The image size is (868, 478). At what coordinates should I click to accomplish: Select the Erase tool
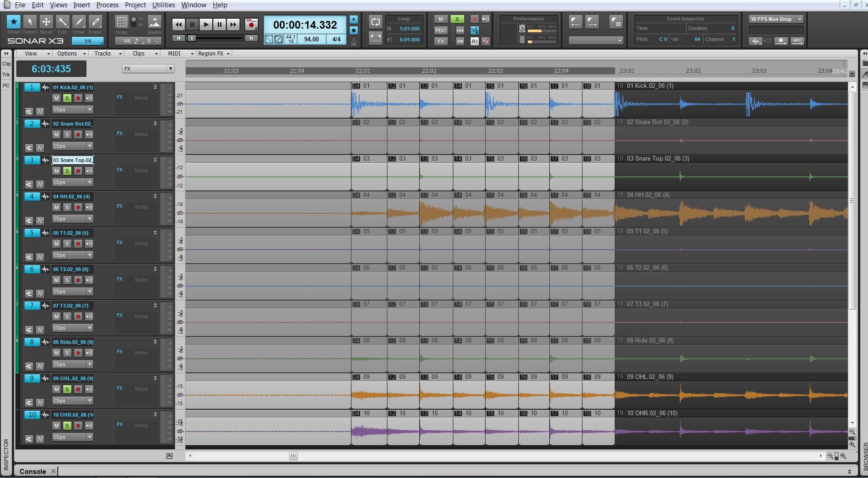point(95,22)
